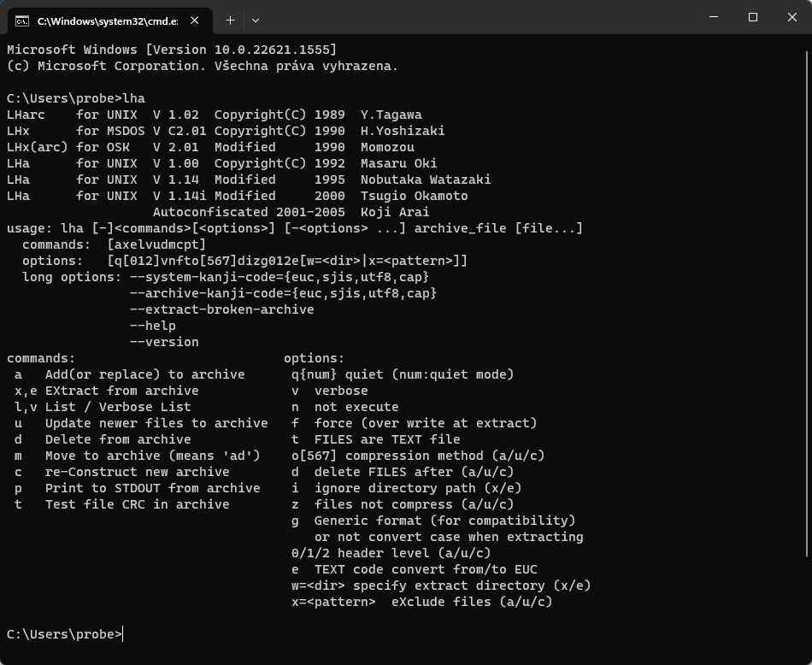
Task: Click the typed 'lha' command text
Action: pos(134,98)
